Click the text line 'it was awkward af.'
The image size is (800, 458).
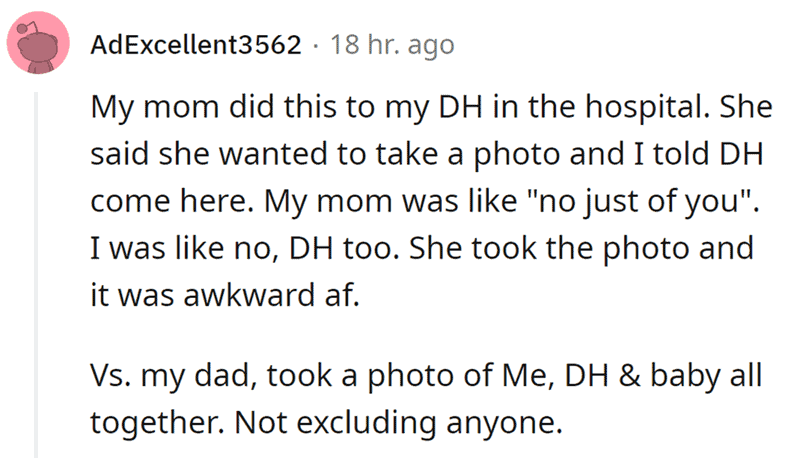(225, 295)
